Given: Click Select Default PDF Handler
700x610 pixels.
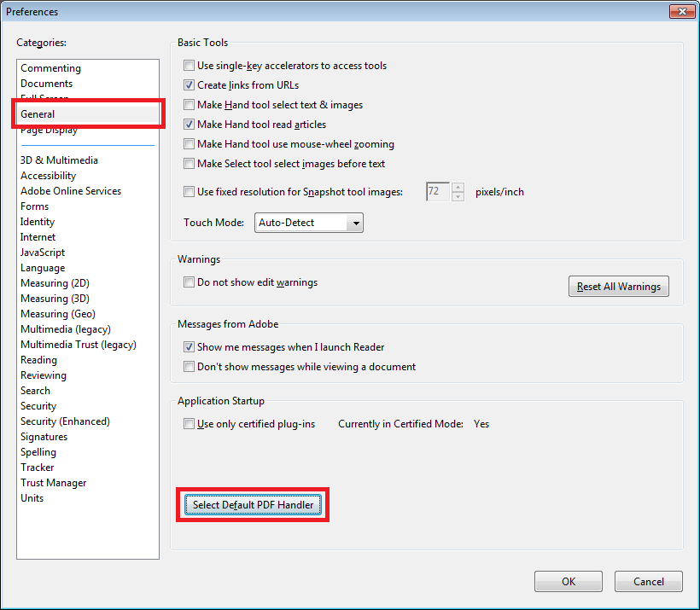Looking at the screenshot, I should pos(253,504).
